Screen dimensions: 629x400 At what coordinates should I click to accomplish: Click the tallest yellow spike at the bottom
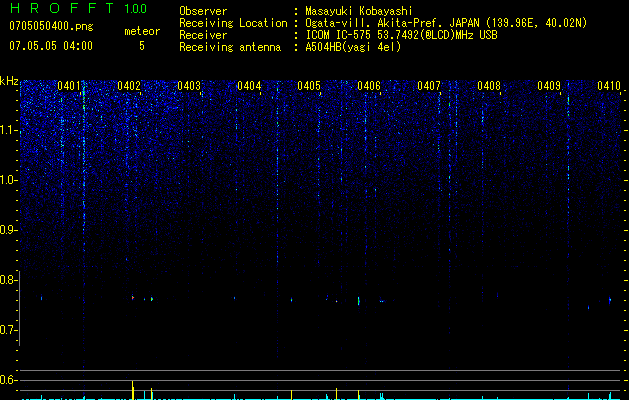pos(132,390)
